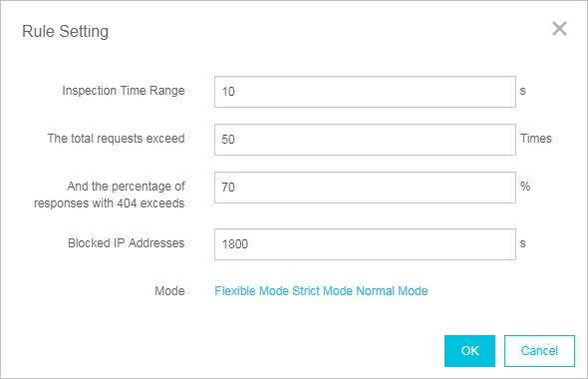
Task: Focus the Inspection Time Range input field
Action: click(x=365, y=92)
